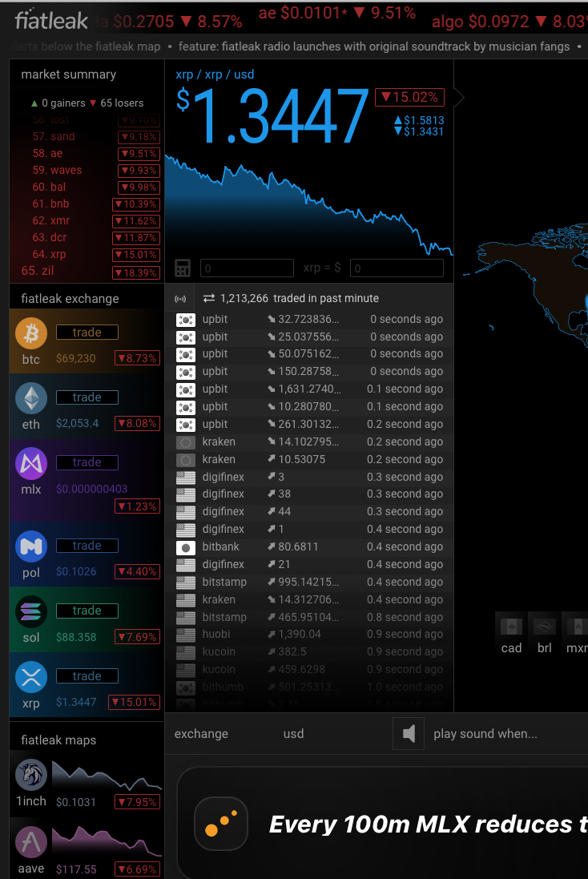Click the Japan flag on bitbank row
588x879 pixels.
point(186,547)
